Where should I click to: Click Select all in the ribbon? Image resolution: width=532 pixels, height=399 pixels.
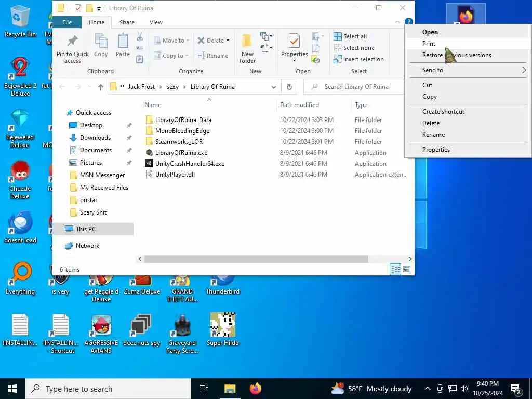coord(350,36)
